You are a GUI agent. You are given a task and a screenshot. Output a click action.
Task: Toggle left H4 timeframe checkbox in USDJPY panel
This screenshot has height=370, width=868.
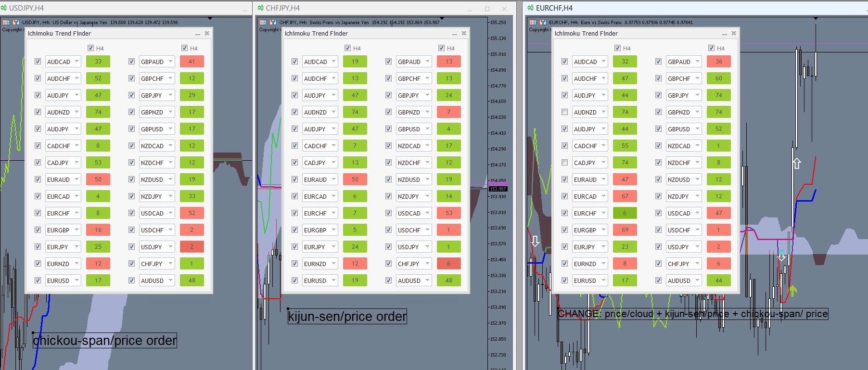pyautogui.click(x=90, y=48)
